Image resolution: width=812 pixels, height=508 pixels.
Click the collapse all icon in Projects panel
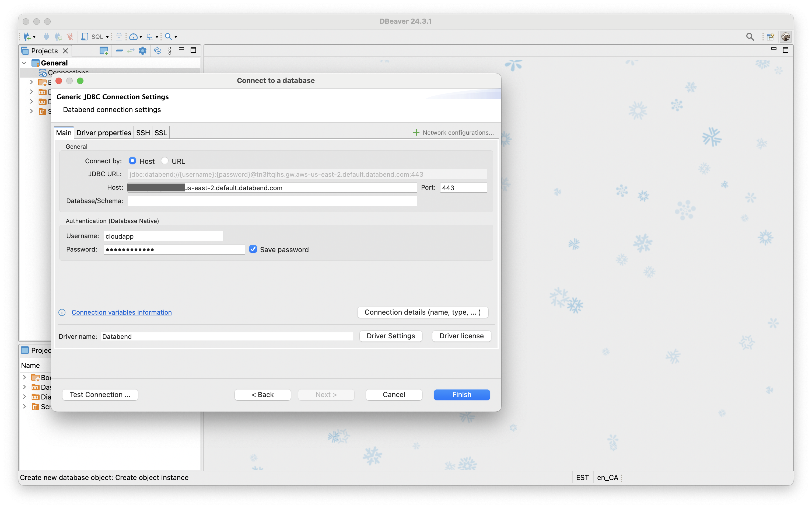click(x=119, y=51)
